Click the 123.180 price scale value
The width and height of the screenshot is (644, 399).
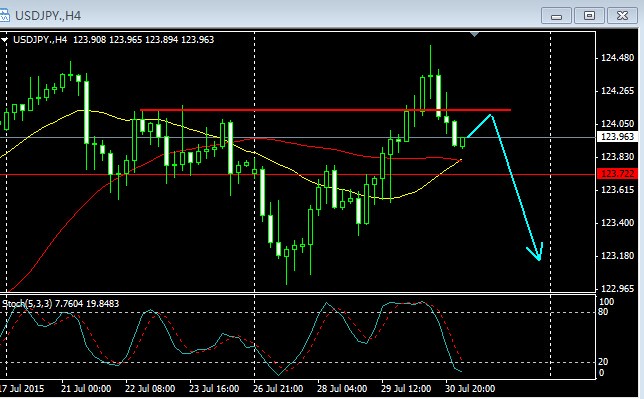coord(617,256)
